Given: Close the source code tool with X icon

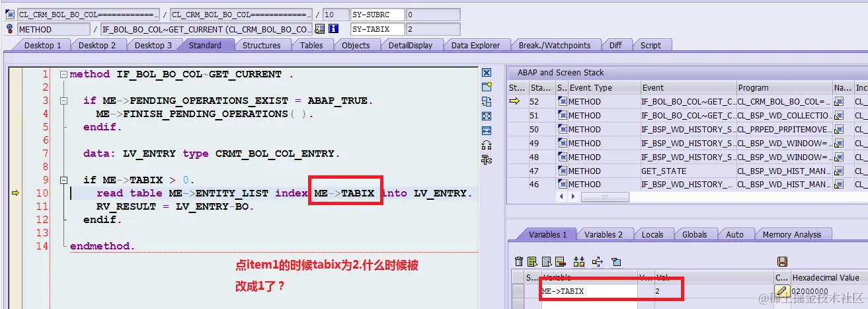Looking at the screenshot, I should click(487, 73).
